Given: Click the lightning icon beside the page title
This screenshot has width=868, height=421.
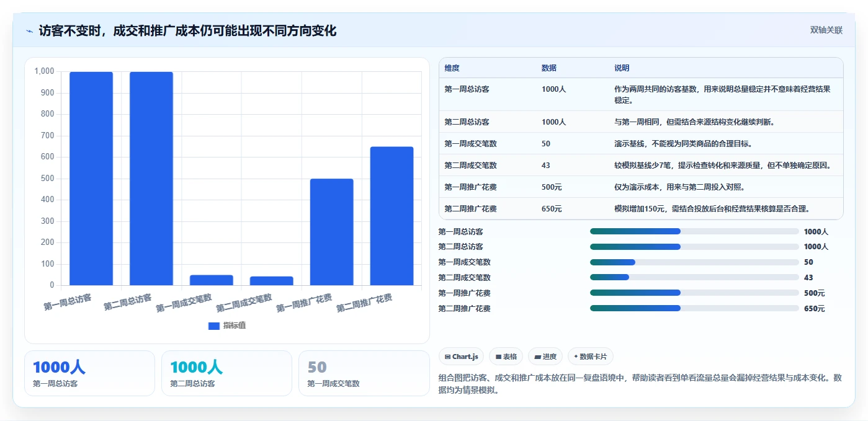Looking at the screenshot, I should click(x=29, y=31).
